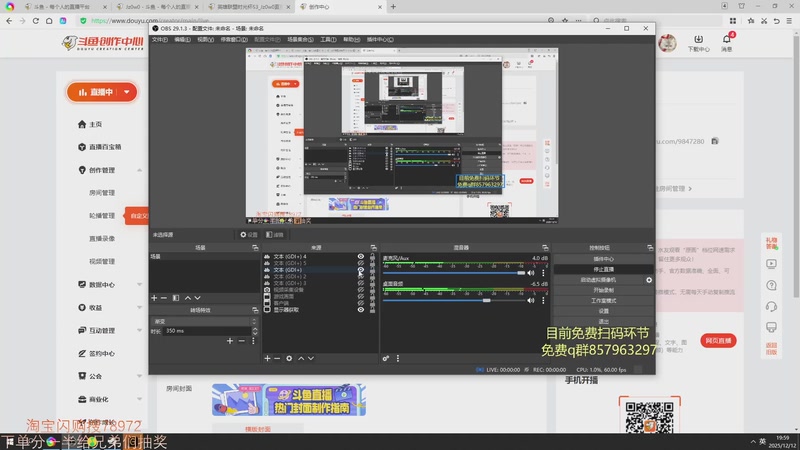
Task: Open advanced audio properties gear in mixer
Action: pyautogui.click(x=386, y=359)
